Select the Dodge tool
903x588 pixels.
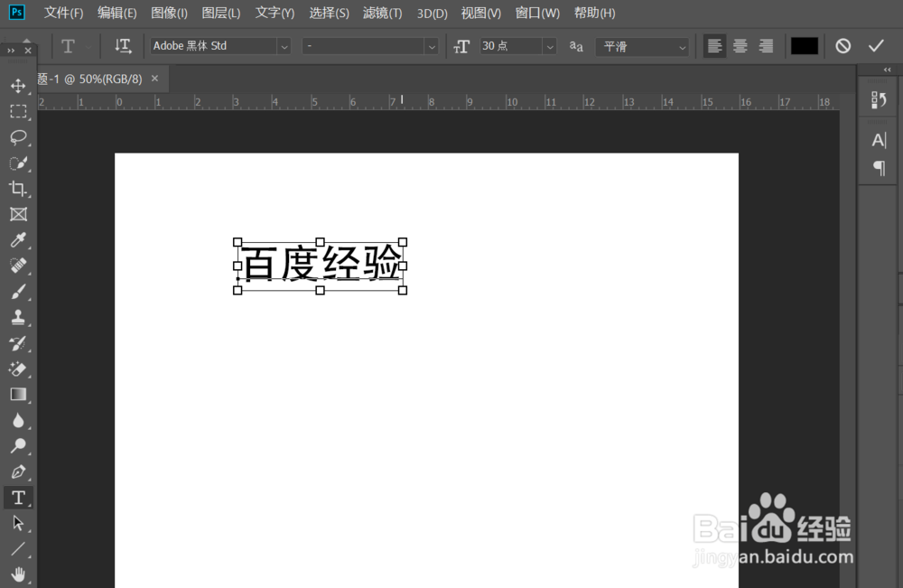[18, 446]
